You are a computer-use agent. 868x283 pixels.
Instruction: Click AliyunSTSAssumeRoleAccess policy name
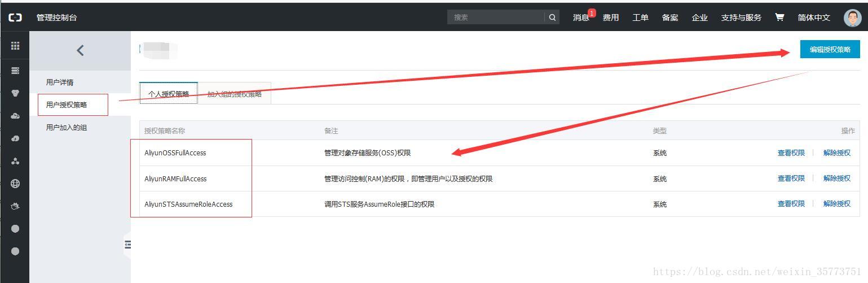point(188,204)
